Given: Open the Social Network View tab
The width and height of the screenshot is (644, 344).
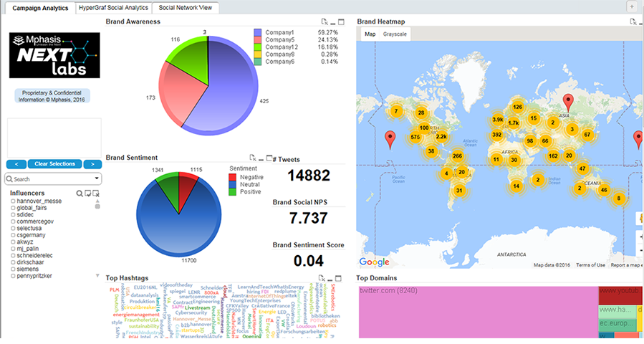Looking at the screenshot, I should coord(186,8).
